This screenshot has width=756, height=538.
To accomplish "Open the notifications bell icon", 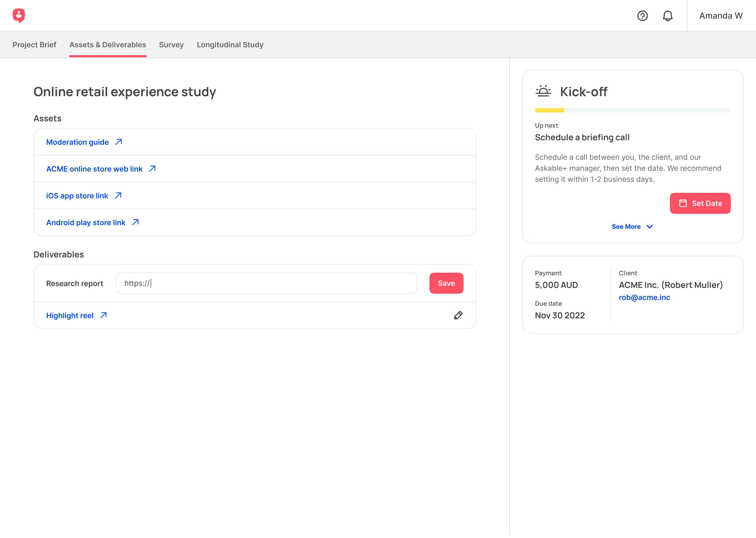I will (667, 16).
